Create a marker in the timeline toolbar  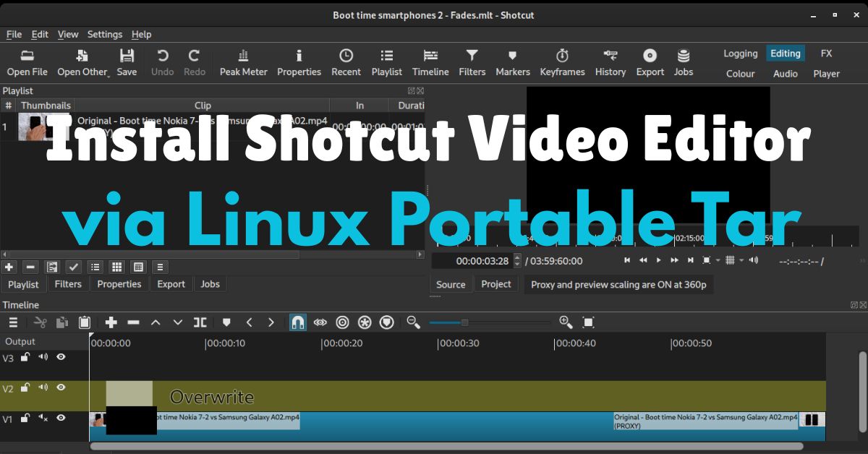(x=226, y=322)
